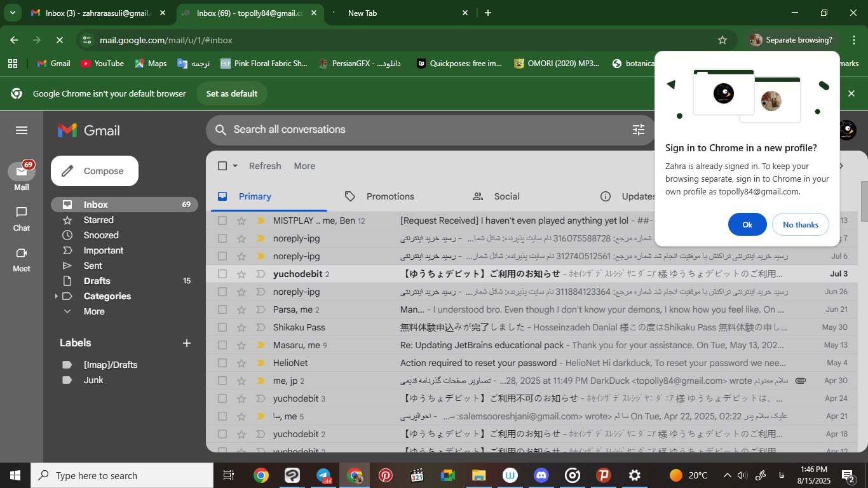The height and width of the screenshot is (488, 868).
Task: Click the Compose pencil button
Action: point(95,171)
